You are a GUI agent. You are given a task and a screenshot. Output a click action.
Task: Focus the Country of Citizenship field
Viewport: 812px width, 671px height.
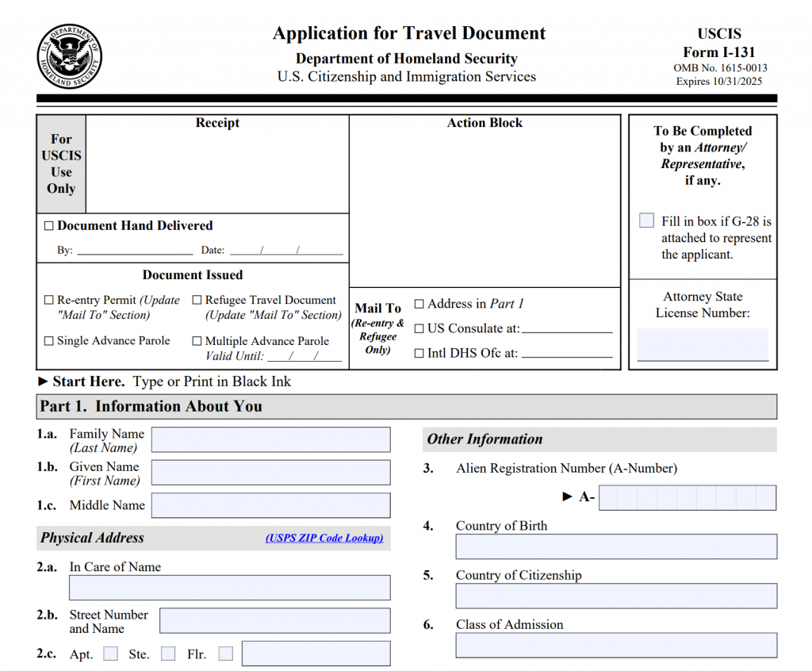616,596
